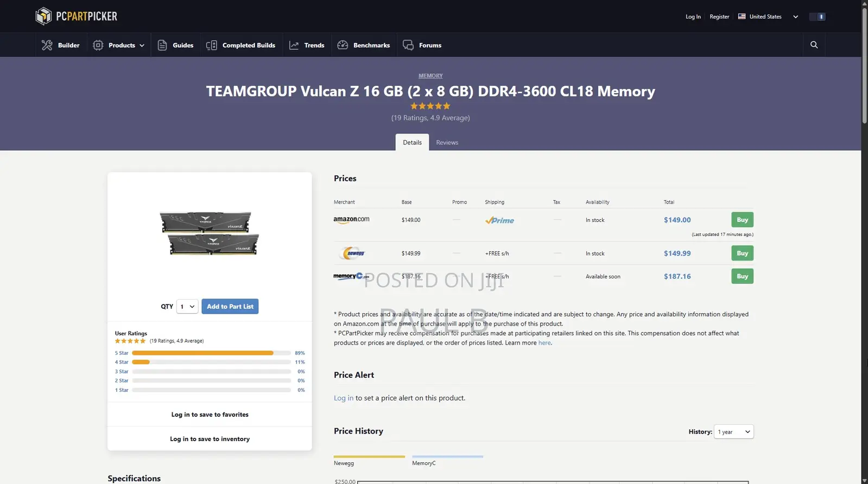Click the MEMORY category breadcrumb link
This screenshot has width=868, height=484.
(430, 76)
